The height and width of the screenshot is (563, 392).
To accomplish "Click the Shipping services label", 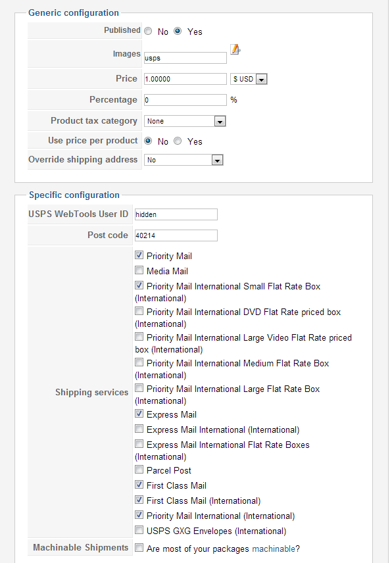I will (91, 392).
